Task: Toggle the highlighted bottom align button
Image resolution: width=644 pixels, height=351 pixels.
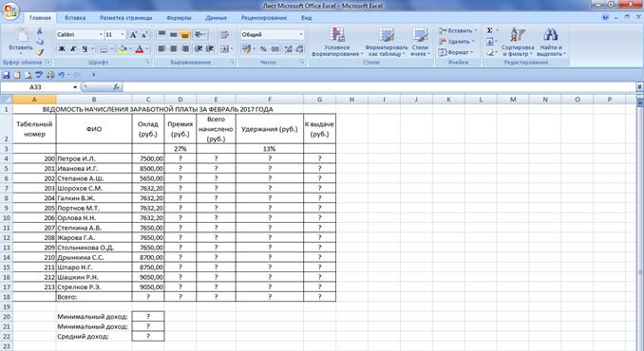Action: pos(185,34)
